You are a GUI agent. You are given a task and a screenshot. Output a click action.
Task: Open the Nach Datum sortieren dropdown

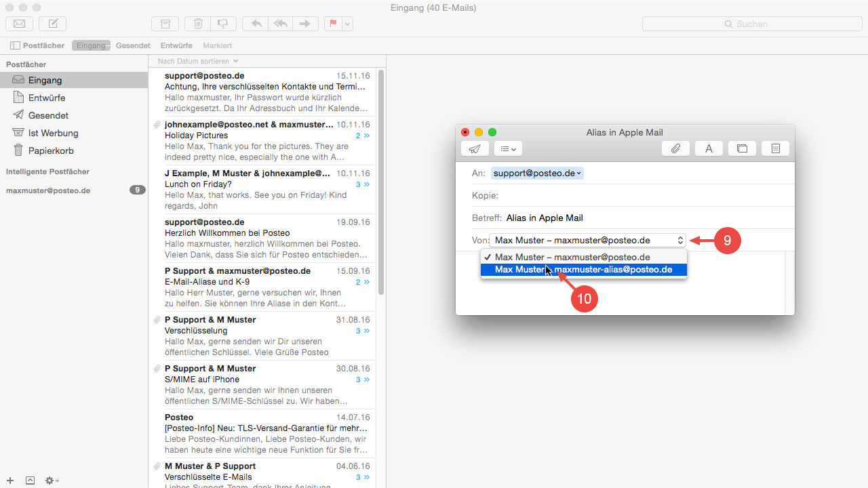tap(196, 60)
